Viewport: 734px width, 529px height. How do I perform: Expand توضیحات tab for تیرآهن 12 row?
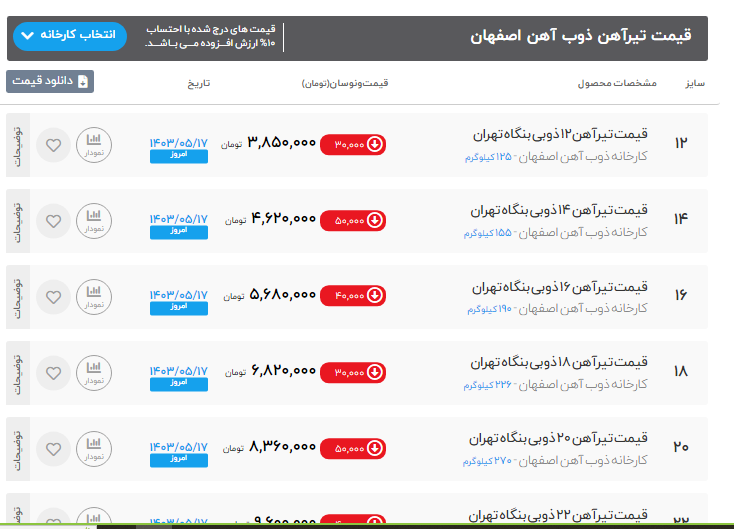pos(17,144)
